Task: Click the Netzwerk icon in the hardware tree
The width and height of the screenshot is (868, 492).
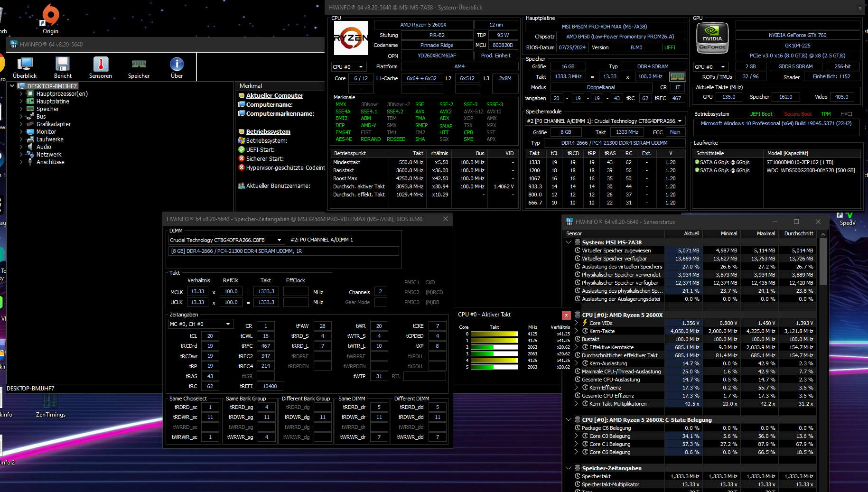Action: point(30,155)
